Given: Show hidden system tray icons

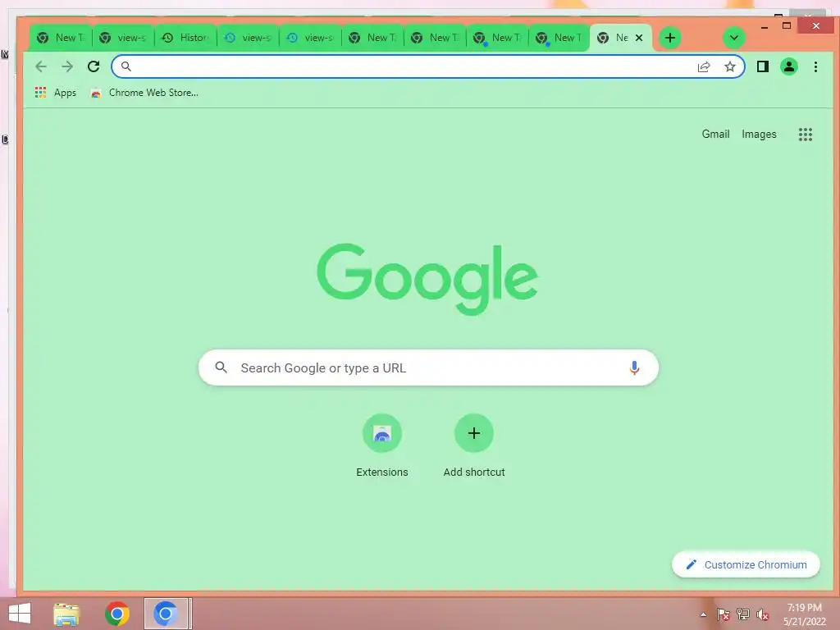Looking at the screenshot, I should pyautogui.click(x=703, y=614).
